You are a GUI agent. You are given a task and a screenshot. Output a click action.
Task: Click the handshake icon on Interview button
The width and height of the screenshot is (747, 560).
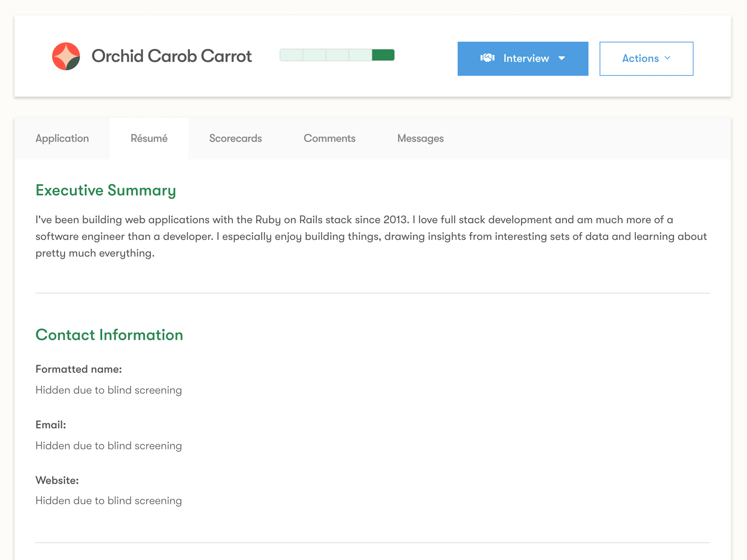tap(487, 58)
